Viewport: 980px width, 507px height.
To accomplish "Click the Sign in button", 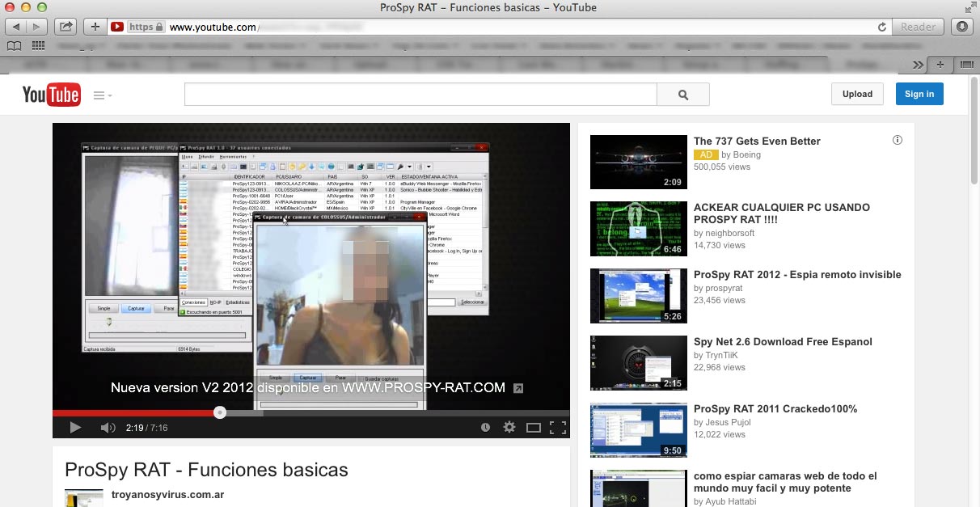I will [919, 94].
